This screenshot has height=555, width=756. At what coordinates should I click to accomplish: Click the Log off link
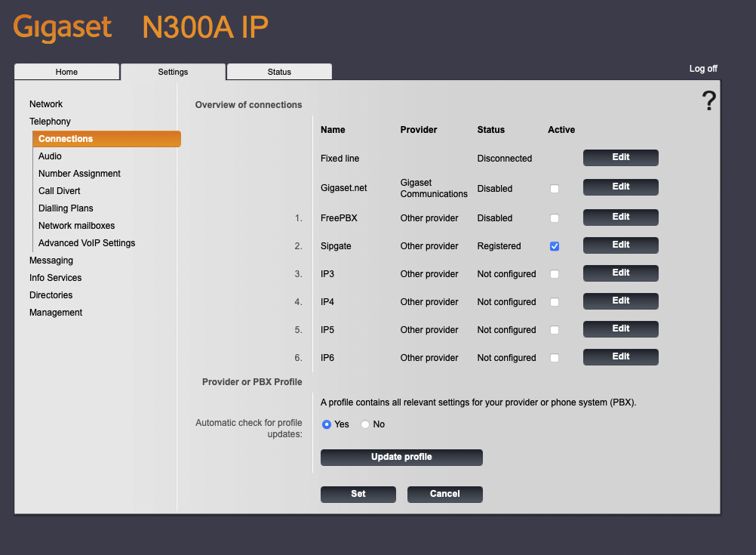(x=703, y=69)
